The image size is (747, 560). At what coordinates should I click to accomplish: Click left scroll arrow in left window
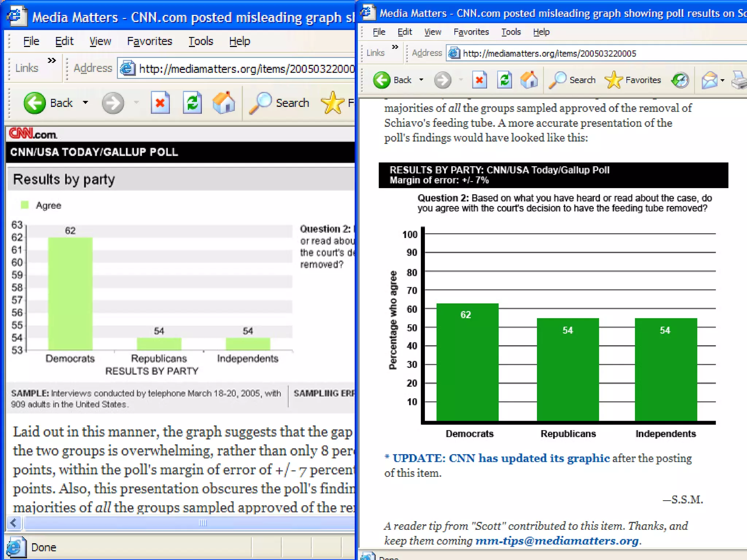tap(14, 523)
